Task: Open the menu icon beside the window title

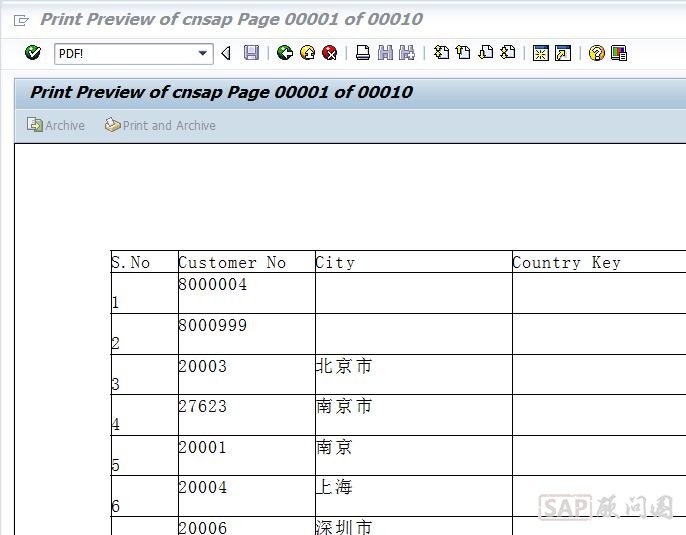Action: 21,20
